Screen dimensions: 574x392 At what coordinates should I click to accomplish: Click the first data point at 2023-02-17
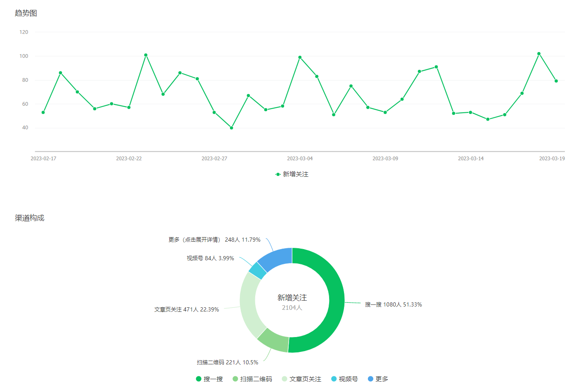[43, 112]
